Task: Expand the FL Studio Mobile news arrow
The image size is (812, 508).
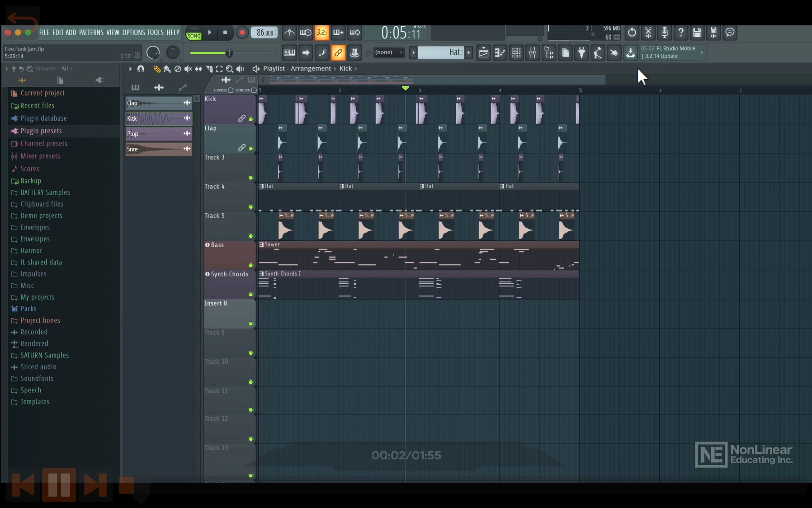Action: (x=702, y=52)
